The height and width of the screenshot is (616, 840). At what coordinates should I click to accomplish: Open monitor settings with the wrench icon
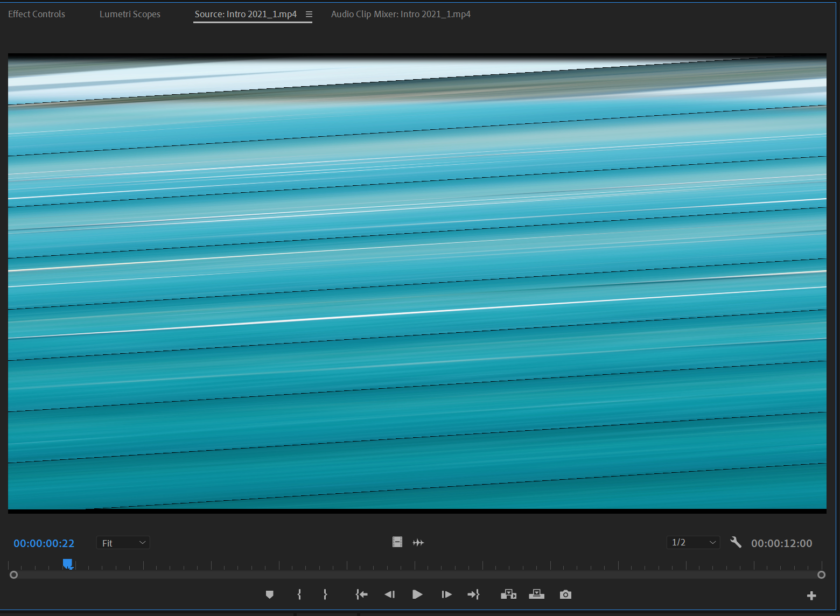(736, 543)
